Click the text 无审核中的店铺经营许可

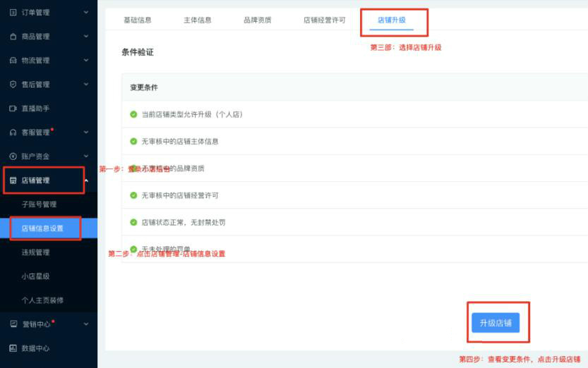click(x=180, y=195)
